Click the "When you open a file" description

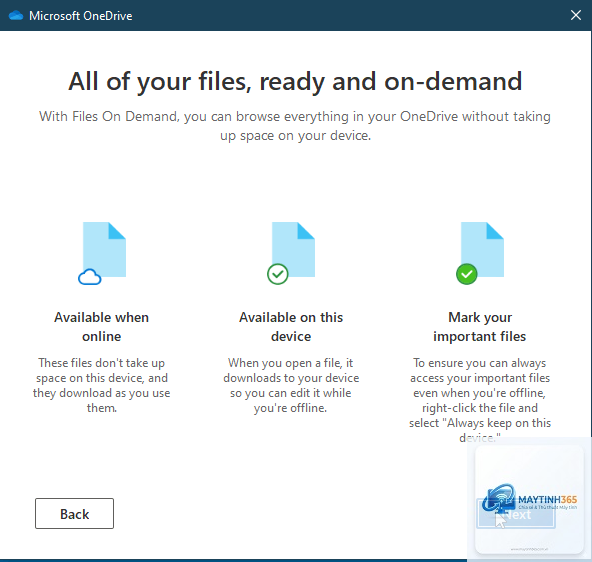[x=291, y=385]
